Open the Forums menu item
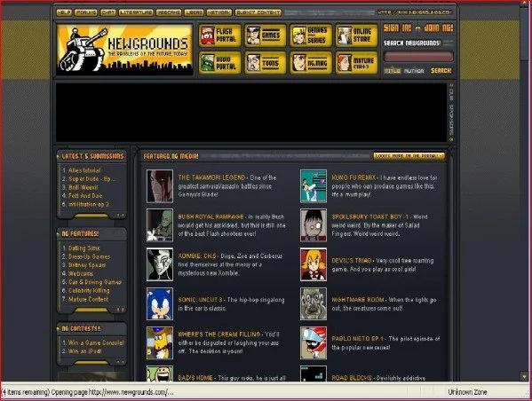The height and width of the screenshot is (401, 532). pos(85,12)
